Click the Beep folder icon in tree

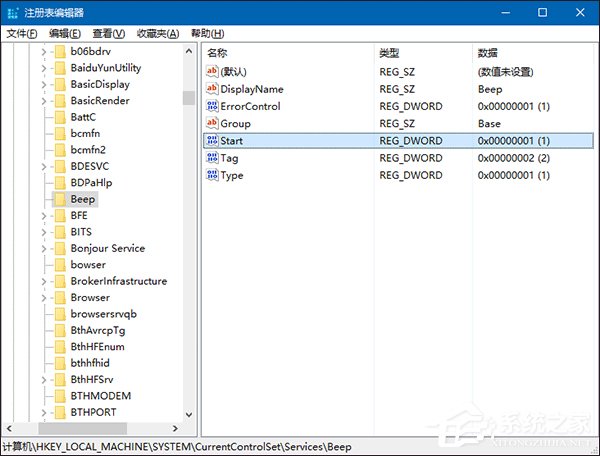(x=60, y=199)
